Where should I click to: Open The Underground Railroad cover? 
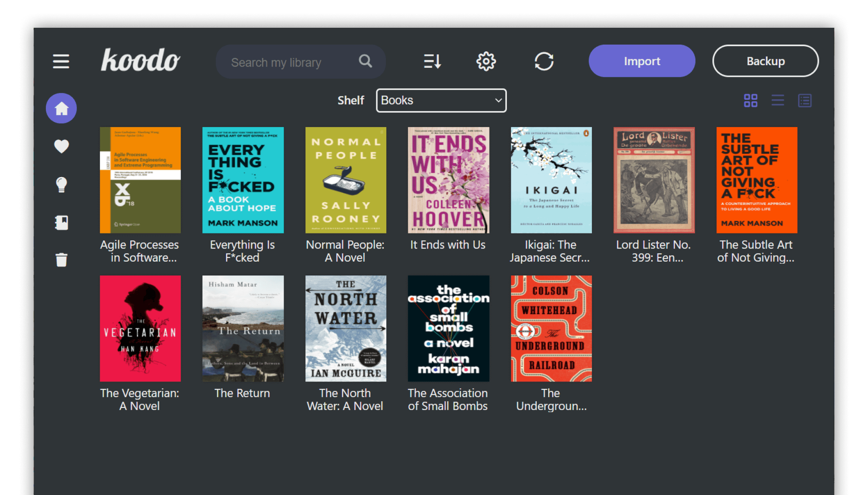[551, 328]
